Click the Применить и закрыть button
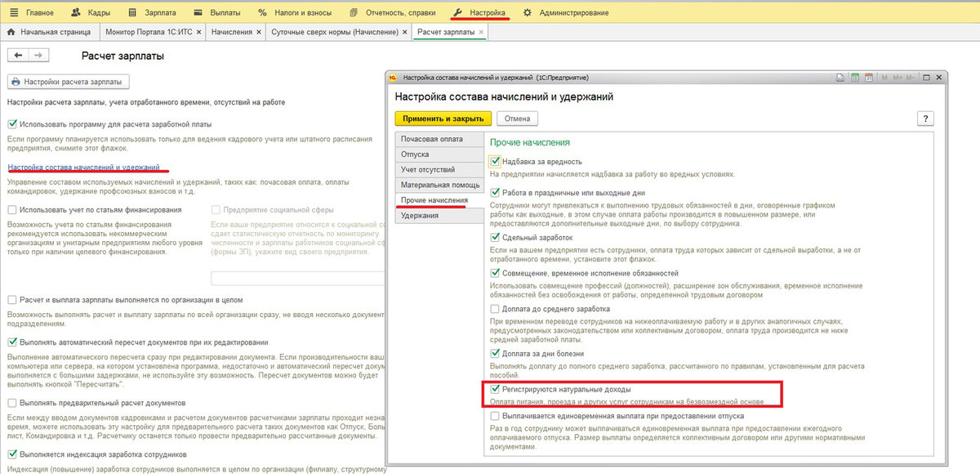The width and height of the screenshot is (980, 474). pyautogui.click(x=443, y=118)
